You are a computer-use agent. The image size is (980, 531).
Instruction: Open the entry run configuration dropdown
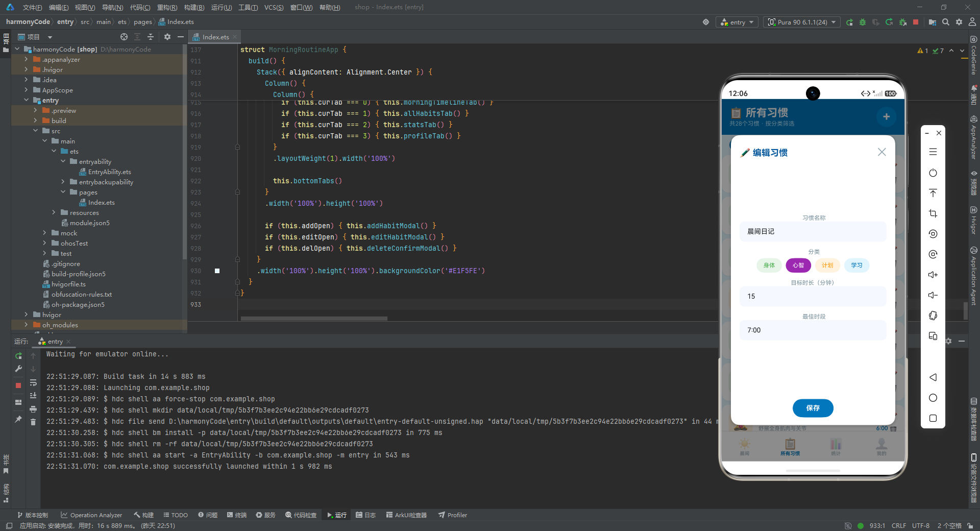point(737,22)
